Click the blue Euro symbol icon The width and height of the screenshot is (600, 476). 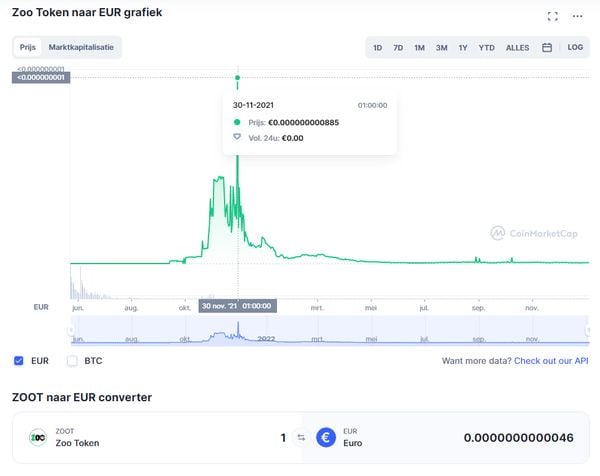(326, 437)
